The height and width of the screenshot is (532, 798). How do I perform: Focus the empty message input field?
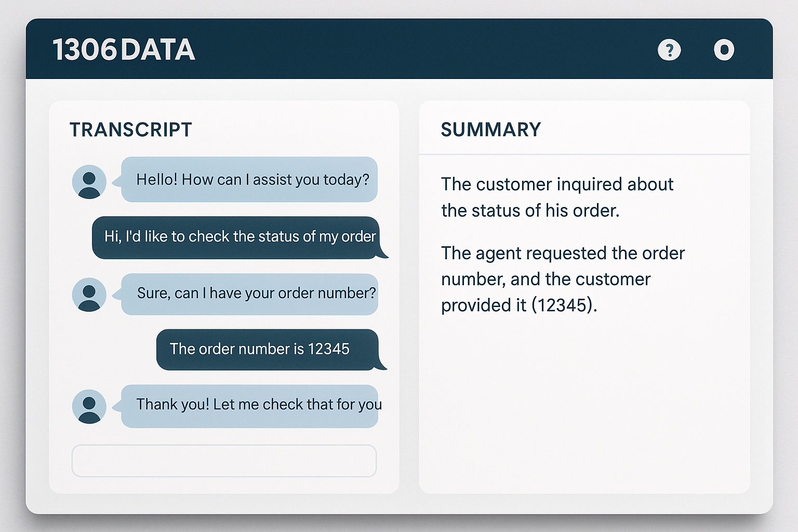[224, 460]
